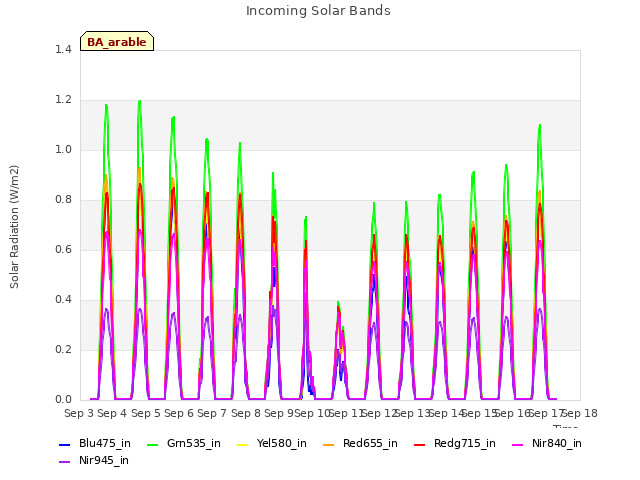Click the green peak on Sep 5
The width and height of the screenshot is (640, 480).
coord(140,101)
